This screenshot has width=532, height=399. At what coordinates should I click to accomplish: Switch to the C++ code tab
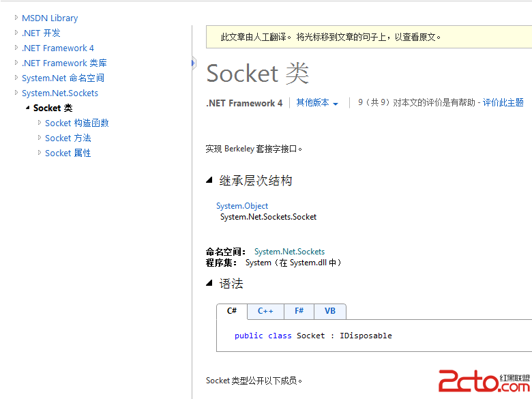pos(265,311)
